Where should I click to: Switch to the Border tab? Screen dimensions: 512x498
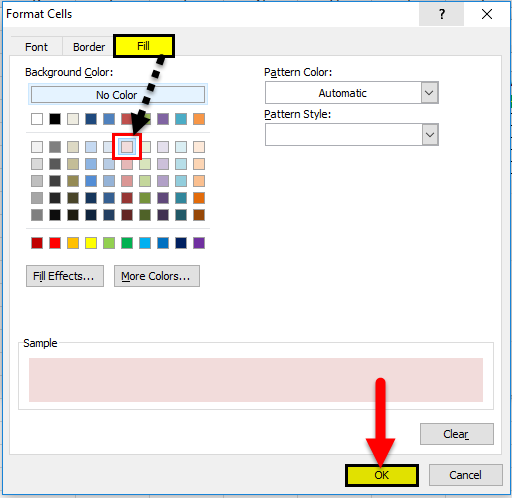pyautogui.click(x=89, y=47)
